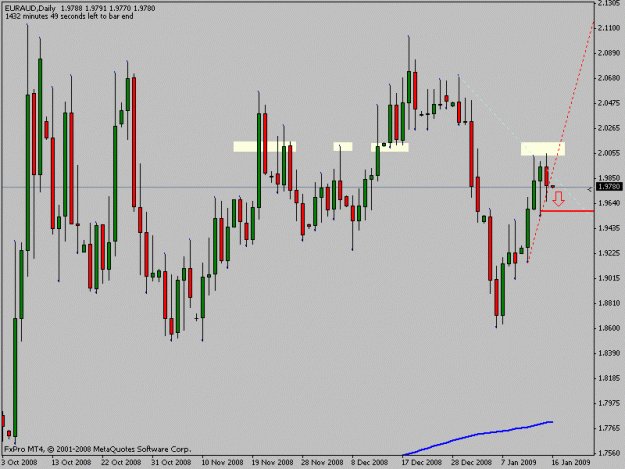Click the date label 31 Oct 2008
The width and height of the screenshot is (625, 469).
point(171,463)
